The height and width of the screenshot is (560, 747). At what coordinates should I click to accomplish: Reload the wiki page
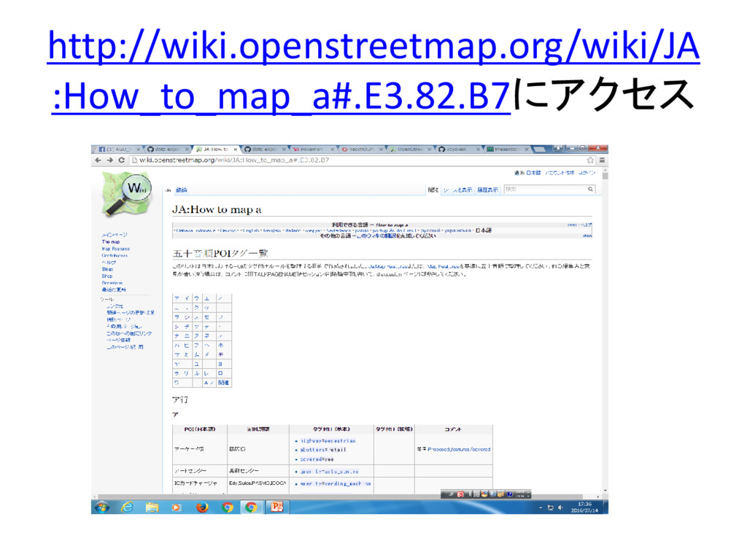coord(122,160)
